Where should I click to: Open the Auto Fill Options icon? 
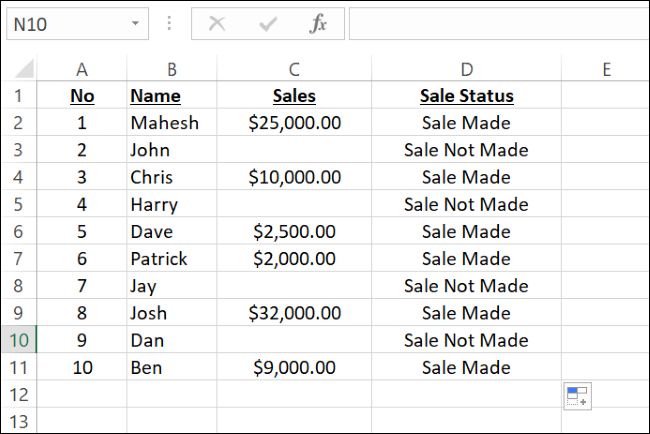[x=577, y=396]
